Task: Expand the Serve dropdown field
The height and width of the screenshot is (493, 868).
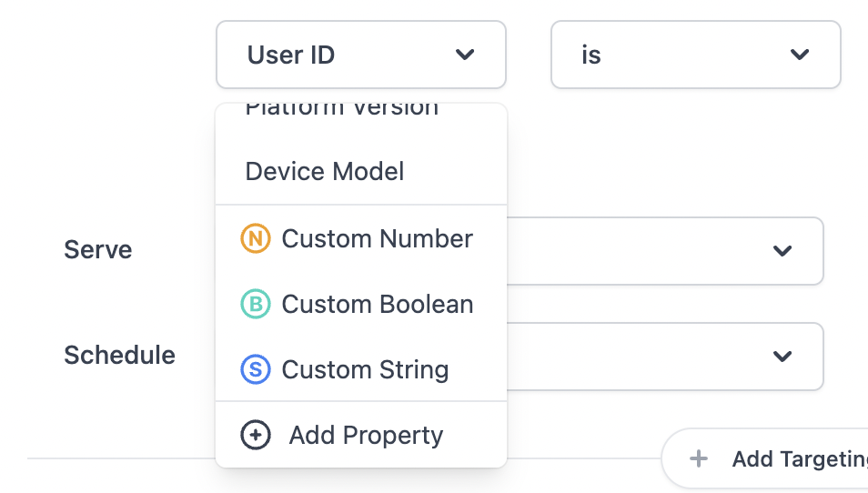Action: tap(664, 251)
